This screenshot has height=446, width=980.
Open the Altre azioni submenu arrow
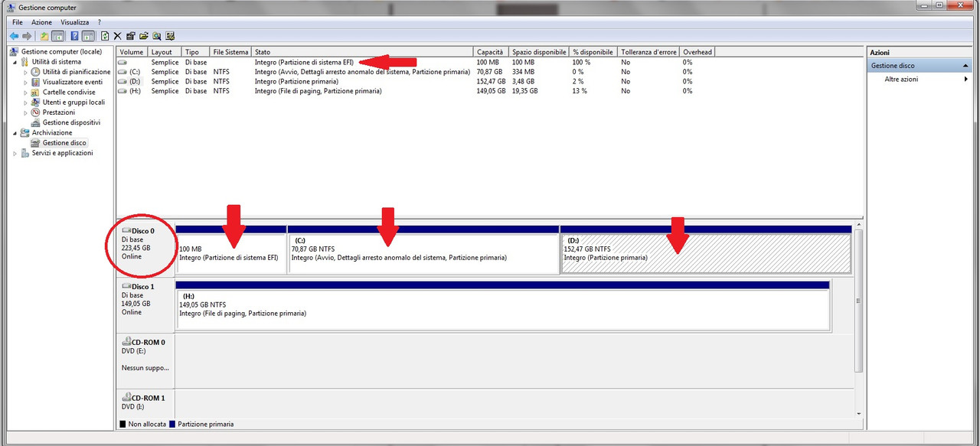pos(966,79)
